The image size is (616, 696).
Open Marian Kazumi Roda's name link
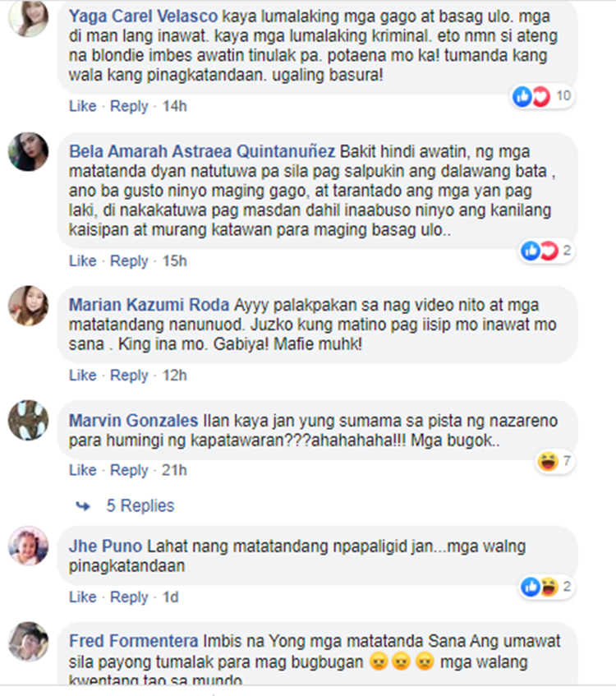click(x=149, y=305)
